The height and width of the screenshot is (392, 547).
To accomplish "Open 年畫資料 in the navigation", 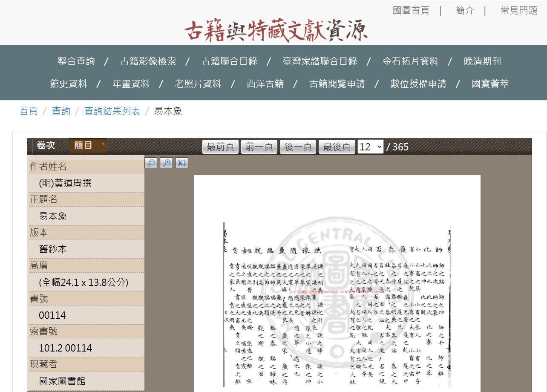I will [131, 84].
